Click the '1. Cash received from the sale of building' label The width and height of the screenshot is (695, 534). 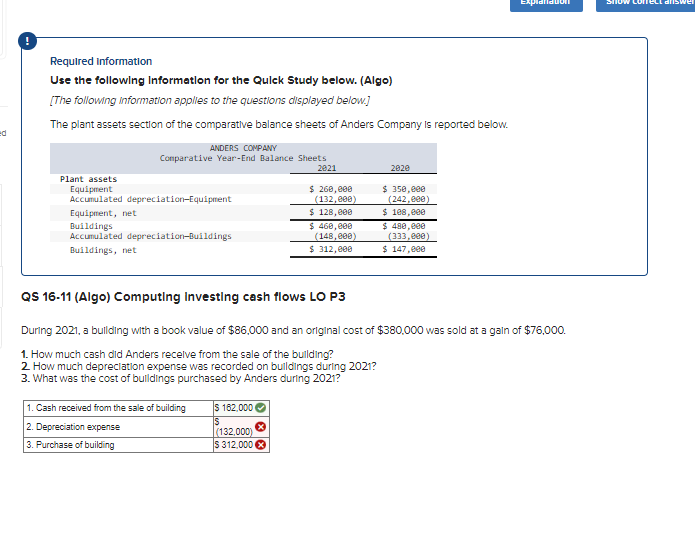pyautogui.click(x=106, y=408)
